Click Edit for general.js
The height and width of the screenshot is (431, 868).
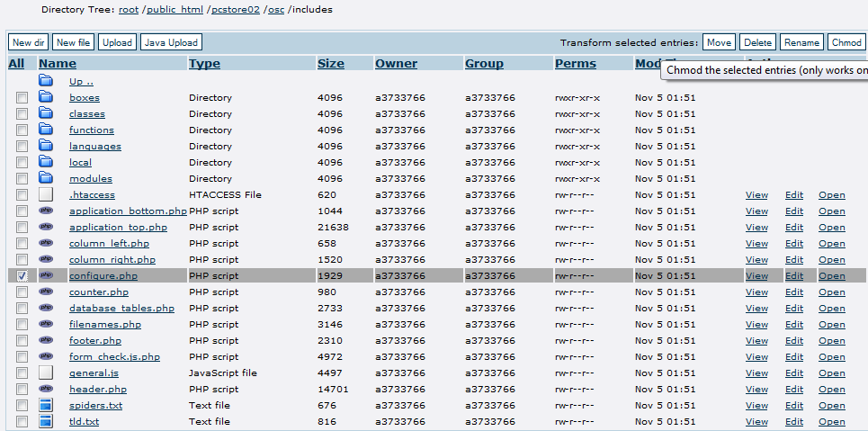pyautogui.click(x=794, y=373)
